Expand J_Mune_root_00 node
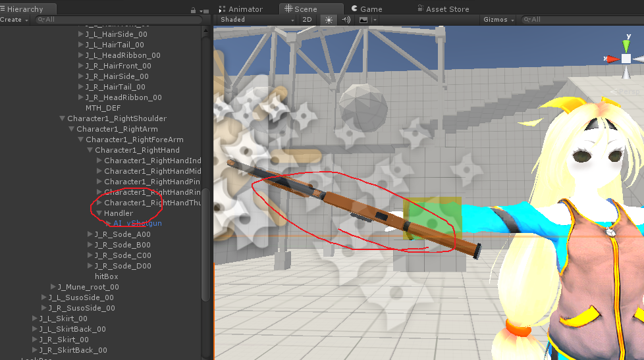This screenshot has width=644, height=360. coord(53,287)
